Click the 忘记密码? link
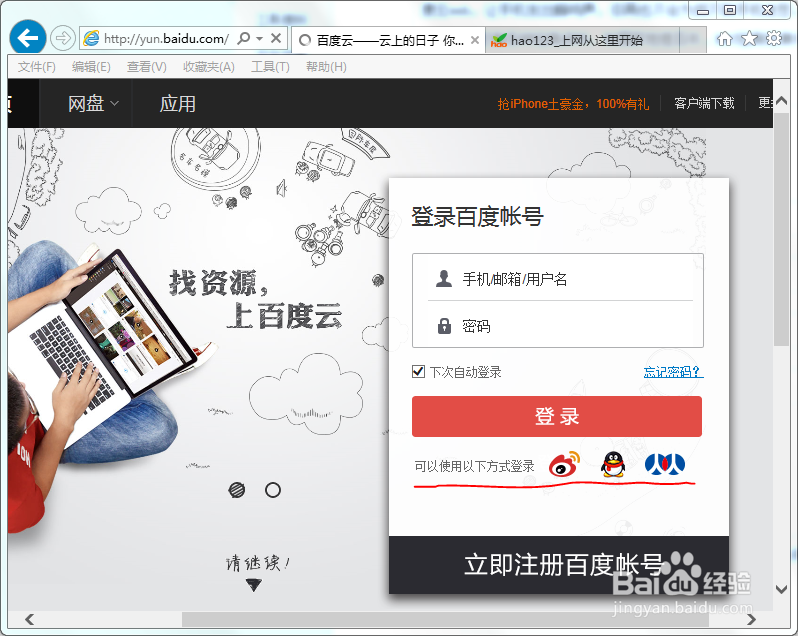The width and height of the screenshot is (798, 636). pos(673,372)
